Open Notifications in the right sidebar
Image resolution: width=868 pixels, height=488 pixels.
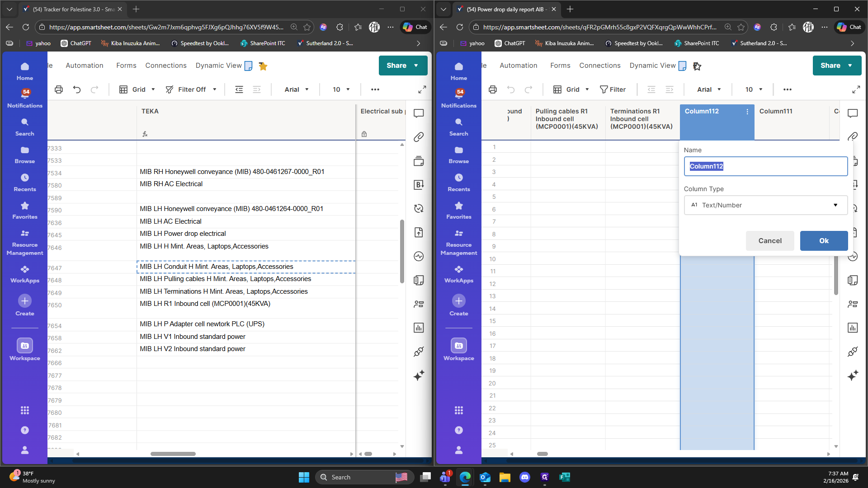pyautogui.click(x=458, y=98)
